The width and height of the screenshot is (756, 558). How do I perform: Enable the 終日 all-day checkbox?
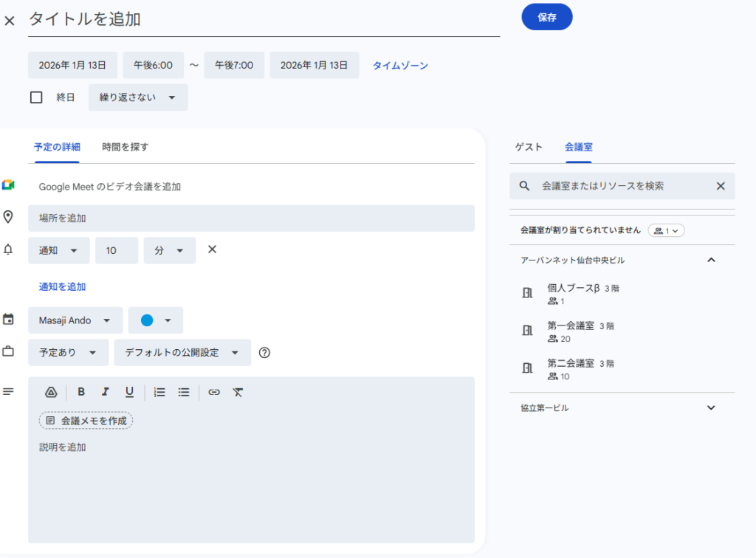tap(36, 97)
